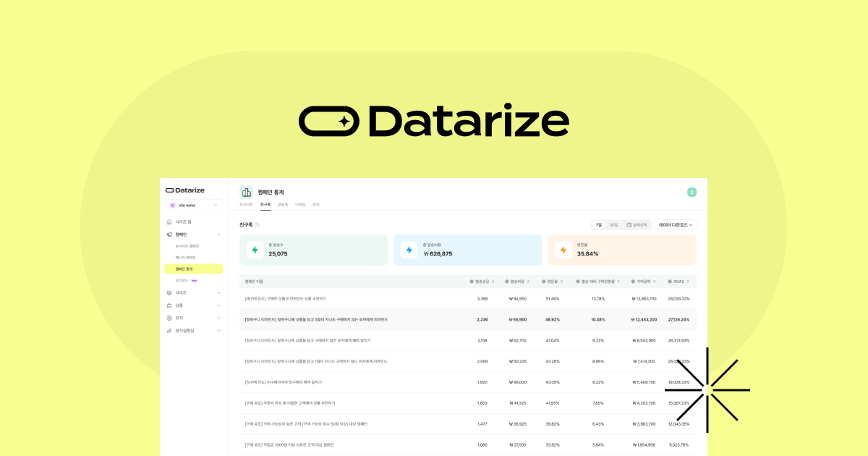Click the campaign row with 3,398 sends
Screen dimensions: 868x456
point(468,299)
